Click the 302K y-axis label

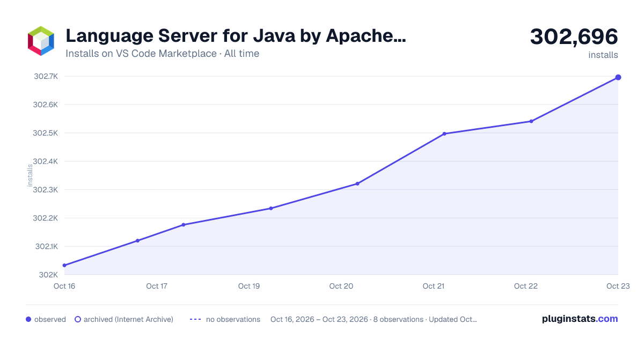tap(48, 275)
